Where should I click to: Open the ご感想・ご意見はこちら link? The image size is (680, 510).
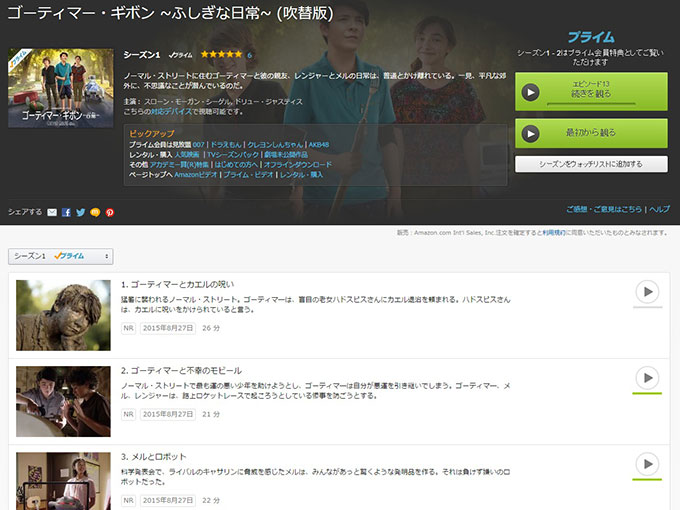pyautogui.click(x=604, y=209)
